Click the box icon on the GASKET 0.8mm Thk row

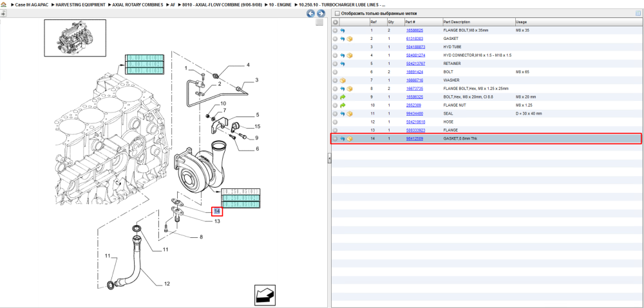click(350, 139)
